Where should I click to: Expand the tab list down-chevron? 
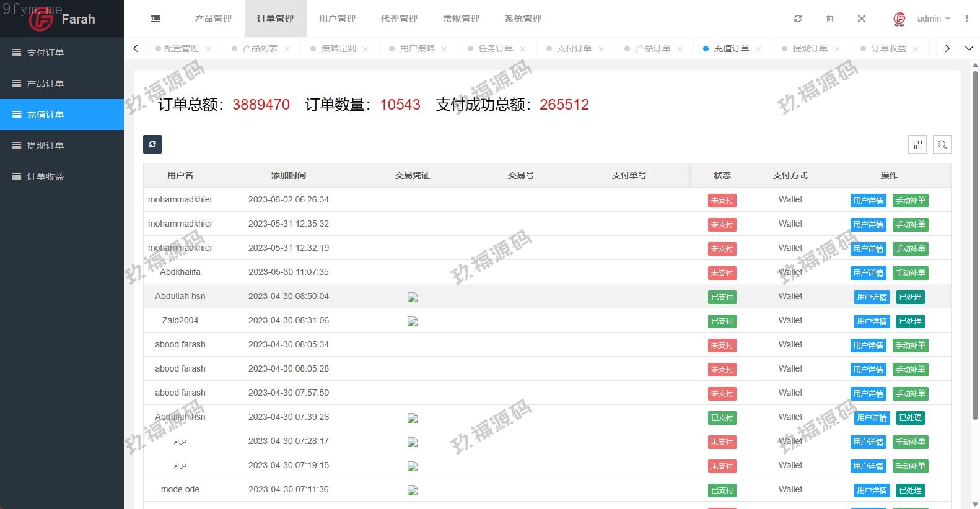[969, 48]
